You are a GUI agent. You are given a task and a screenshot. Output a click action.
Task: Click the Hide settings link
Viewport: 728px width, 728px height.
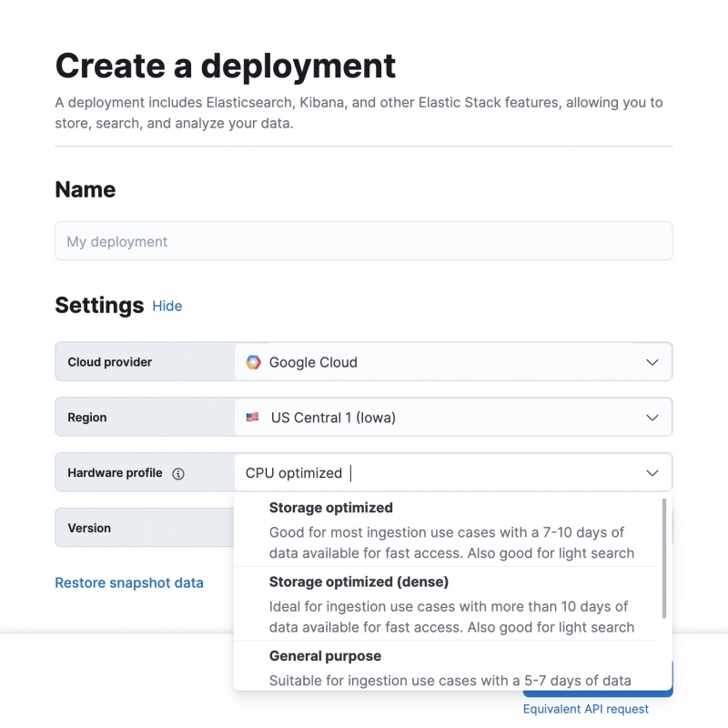pyautogui.click(x=167, y=306)
